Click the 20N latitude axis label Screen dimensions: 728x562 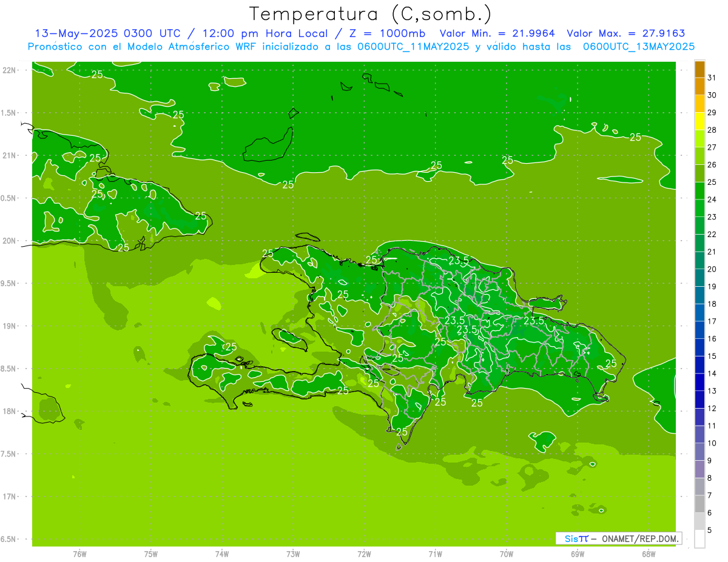point(10,241)
